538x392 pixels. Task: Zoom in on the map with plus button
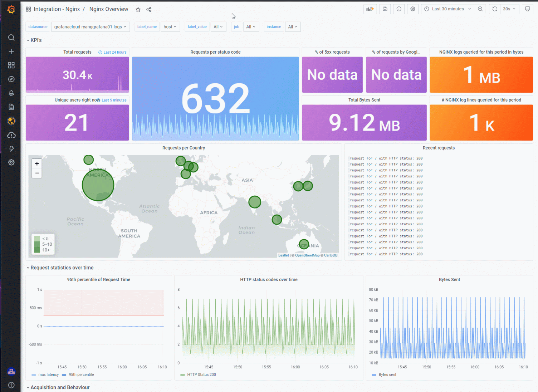click(x=37, y=163)
